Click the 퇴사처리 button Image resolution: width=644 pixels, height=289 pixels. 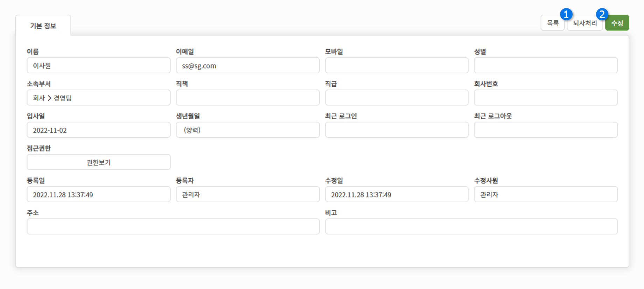pos(585,23)
